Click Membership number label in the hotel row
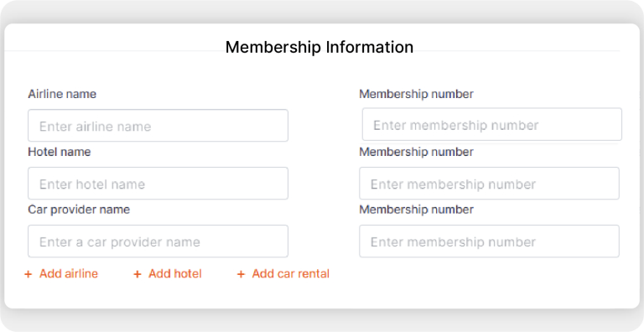This screenshot has height=332, width=644. (417, 152)
